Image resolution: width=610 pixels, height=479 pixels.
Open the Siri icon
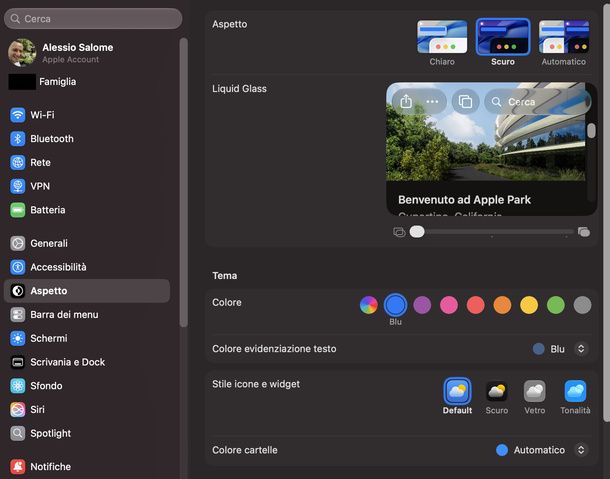click(18, 410)
